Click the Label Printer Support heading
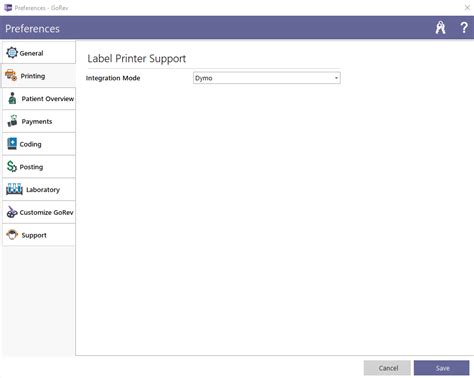The width and height of the screenshot is (474, 378). click(x=137, y=59)
